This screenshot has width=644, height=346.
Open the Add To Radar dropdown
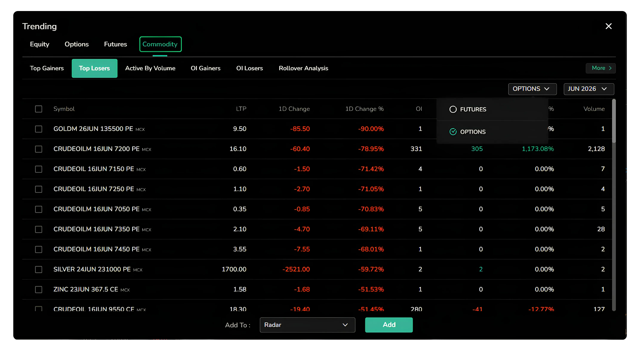[x=307, y=325]
